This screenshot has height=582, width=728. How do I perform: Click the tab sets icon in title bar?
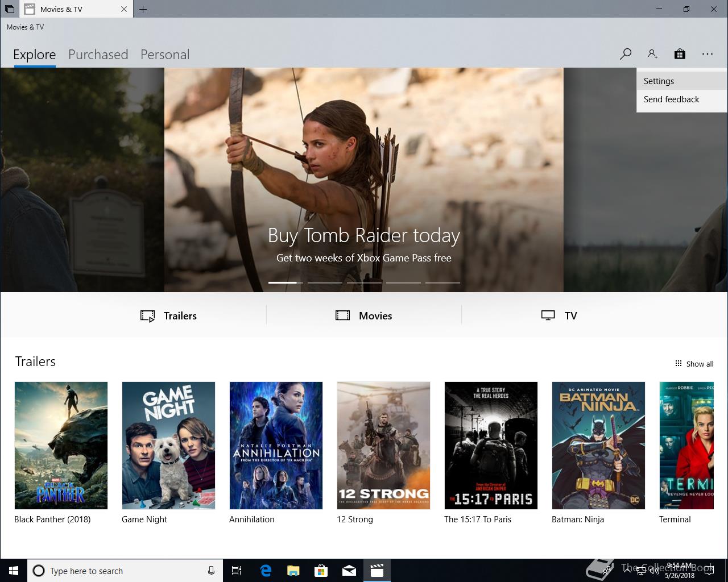(10, 9)
